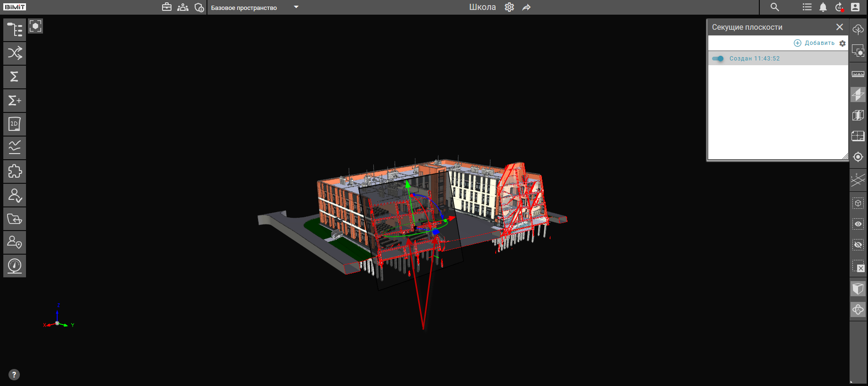The width and height of the screenshot is (868, 386).
Task: Open the list menu icon in top bar
Action: (x=807, y=7)
